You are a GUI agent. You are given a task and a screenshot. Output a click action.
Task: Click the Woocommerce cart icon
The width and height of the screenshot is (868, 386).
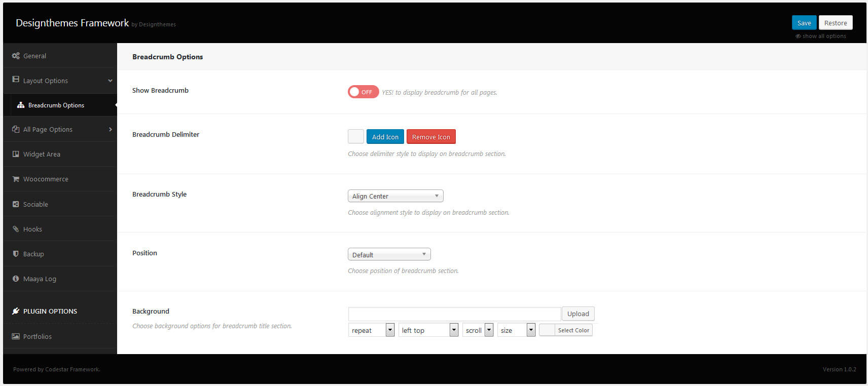16,179
